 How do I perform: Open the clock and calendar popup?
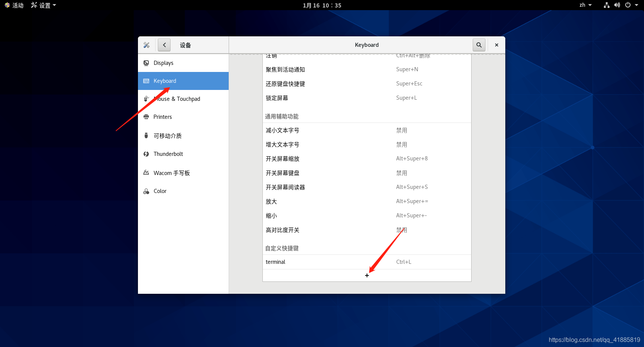[322, 5]
